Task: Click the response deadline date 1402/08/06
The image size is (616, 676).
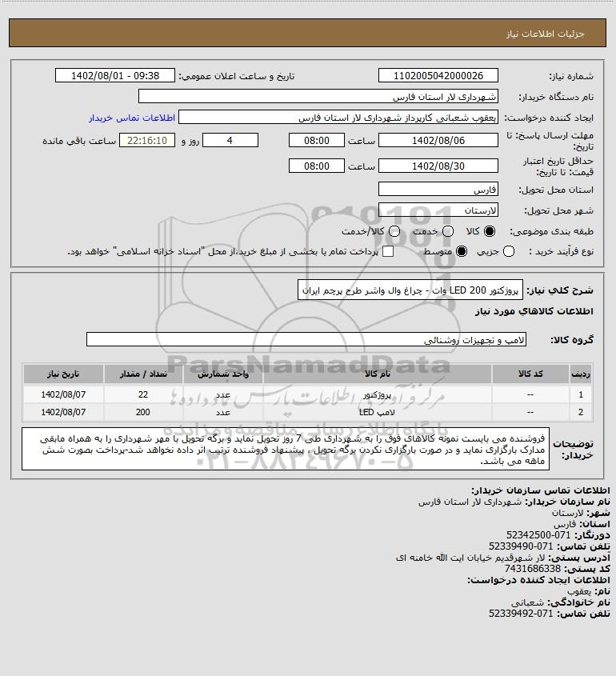Action: coord(438,140)
